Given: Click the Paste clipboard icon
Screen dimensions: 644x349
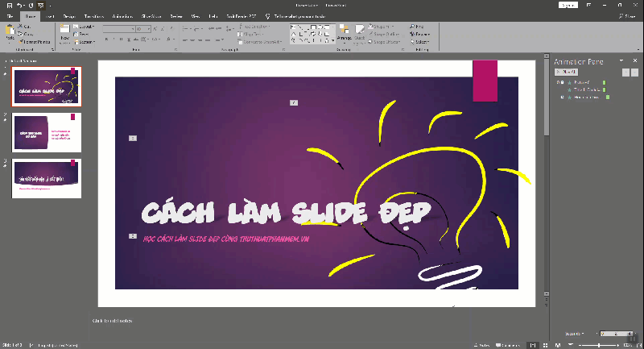Looking at the screenshot, I should coord(10,31).
